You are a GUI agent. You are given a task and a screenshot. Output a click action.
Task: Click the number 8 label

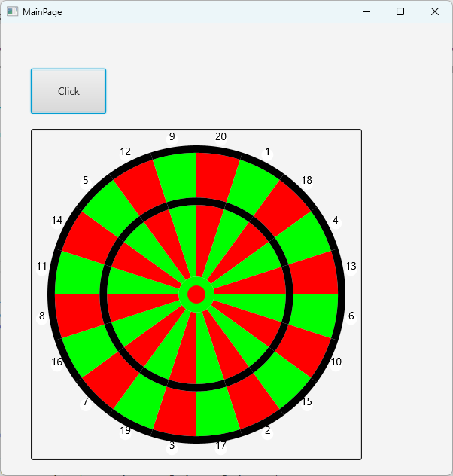pos(42,316)
